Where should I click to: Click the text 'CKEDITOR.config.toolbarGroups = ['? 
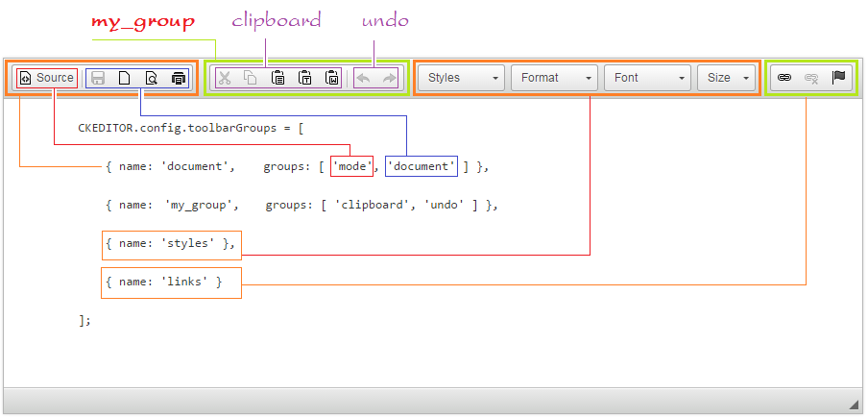191,129
